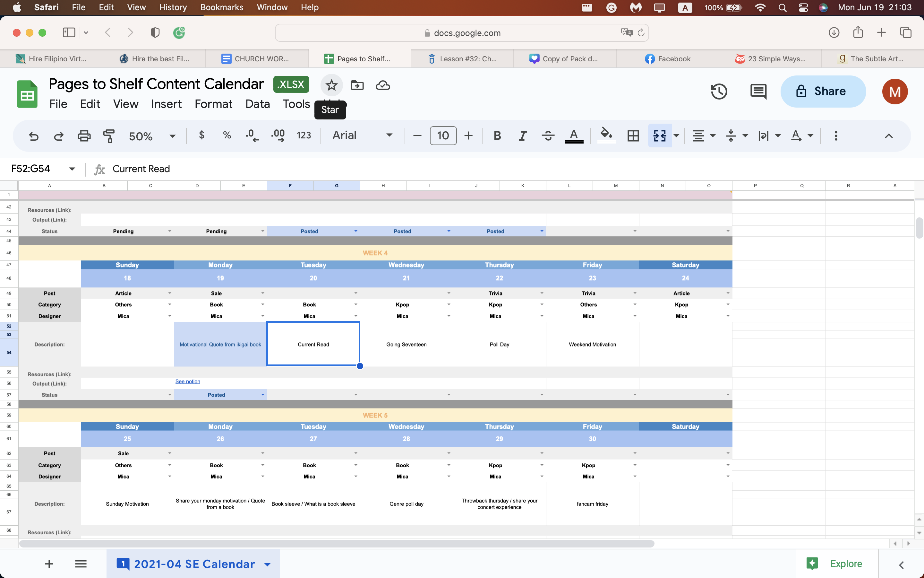The image size is (924, 578).
Task: Toggle italic formatting
Action: pyautogui.click(x=522, y=135)
